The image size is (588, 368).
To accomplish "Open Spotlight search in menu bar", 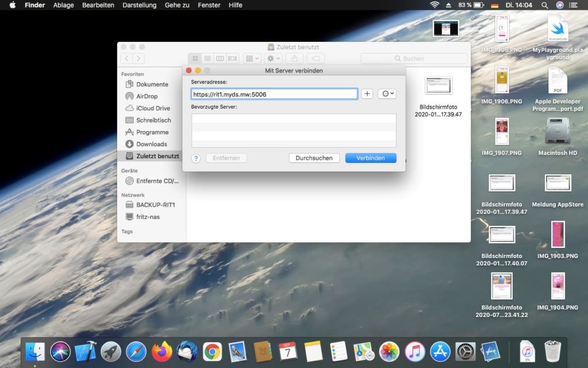I will (544, 5).
